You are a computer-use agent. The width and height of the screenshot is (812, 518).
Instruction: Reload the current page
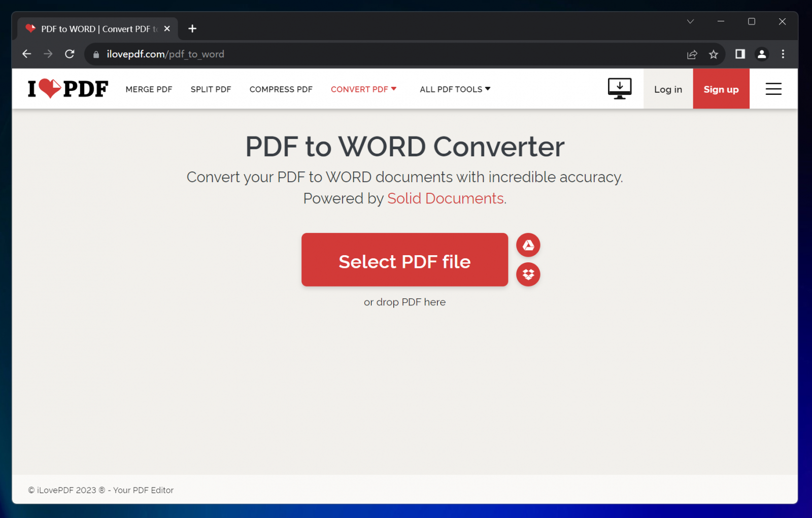pos(70,54)
